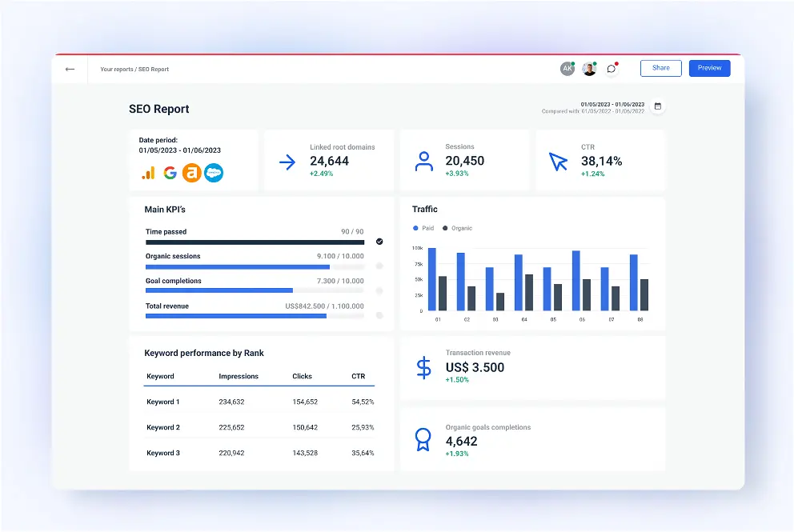
Task: Toggle the Organic sessions status circle
Action: point(379,266)
